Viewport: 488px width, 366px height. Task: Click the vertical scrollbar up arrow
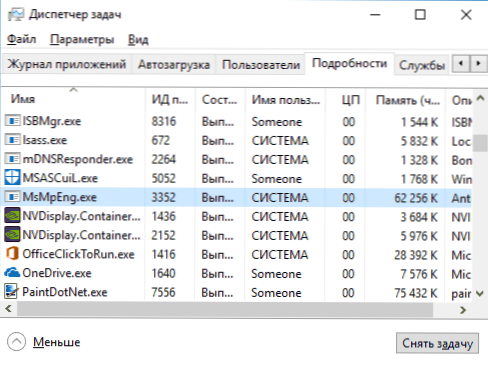click(480, 98)
